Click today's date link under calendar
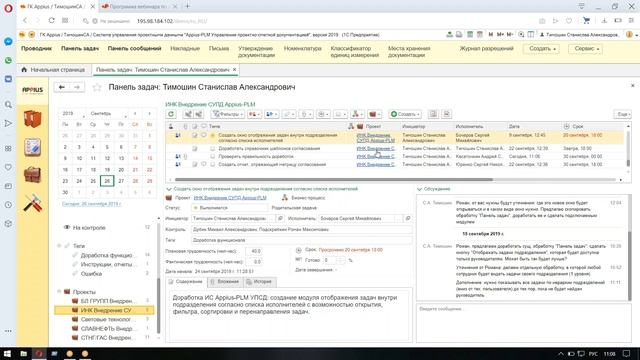This screenshot has height=360, width=640. point(91,204)
